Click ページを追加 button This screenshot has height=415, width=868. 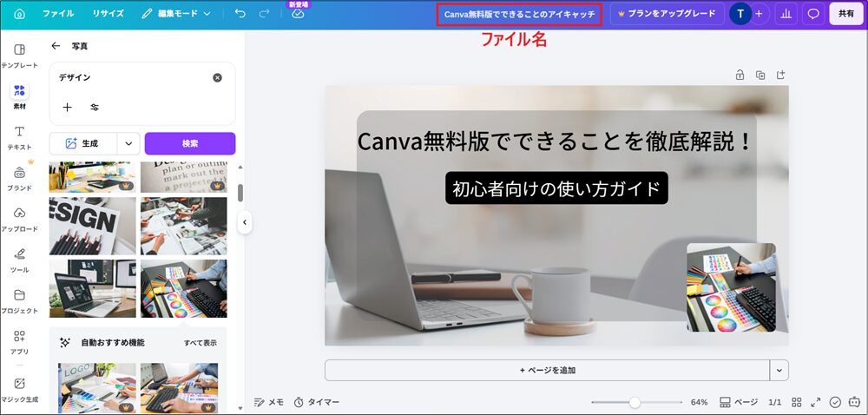point(547,370)
